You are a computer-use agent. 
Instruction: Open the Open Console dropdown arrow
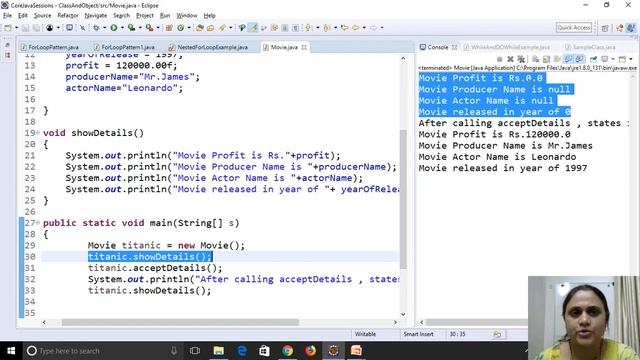(631, 59)
